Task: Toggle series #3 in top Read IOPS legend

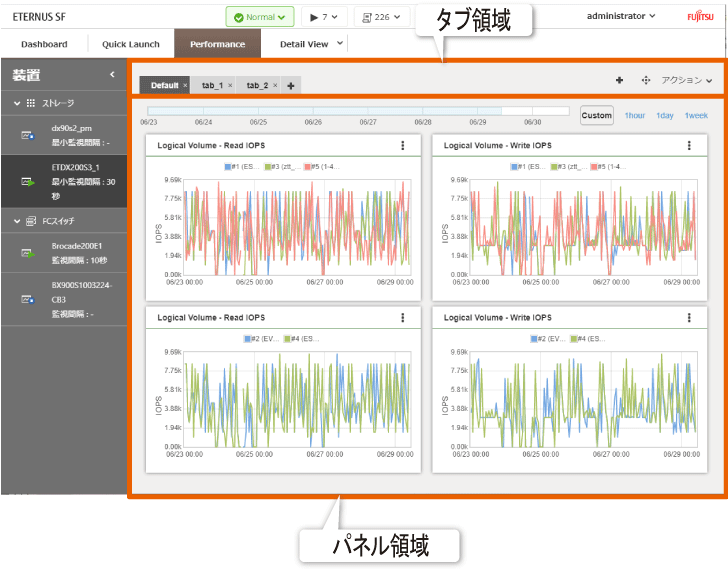Action: pos(282,167)
